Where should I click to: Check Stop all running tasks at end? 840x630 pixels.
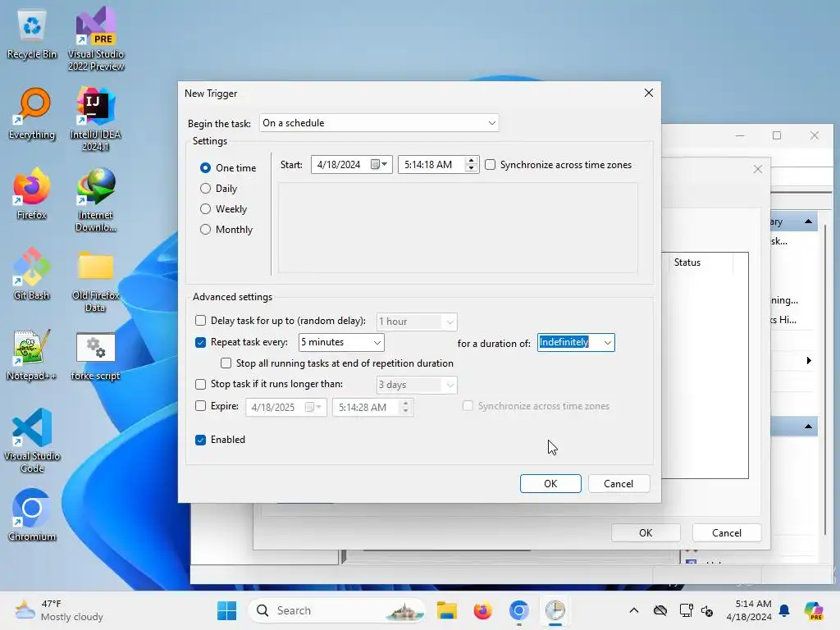pos(226,363)
